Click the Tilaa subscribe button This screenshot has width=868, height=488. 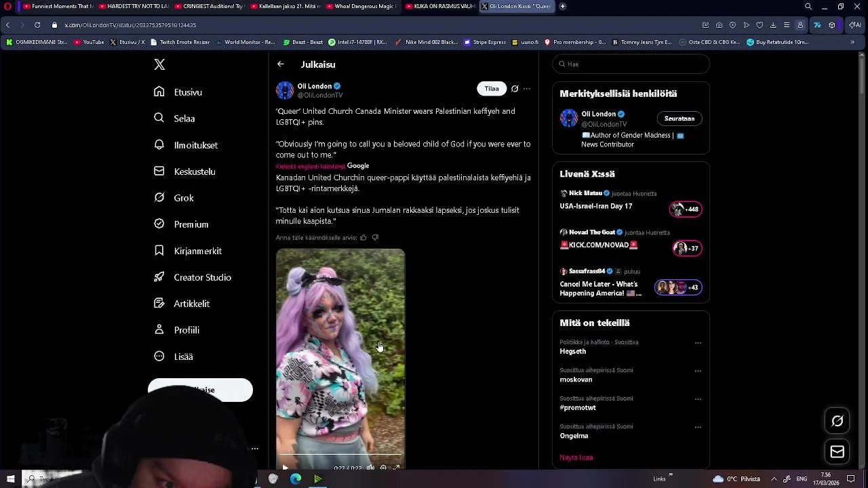492,89
